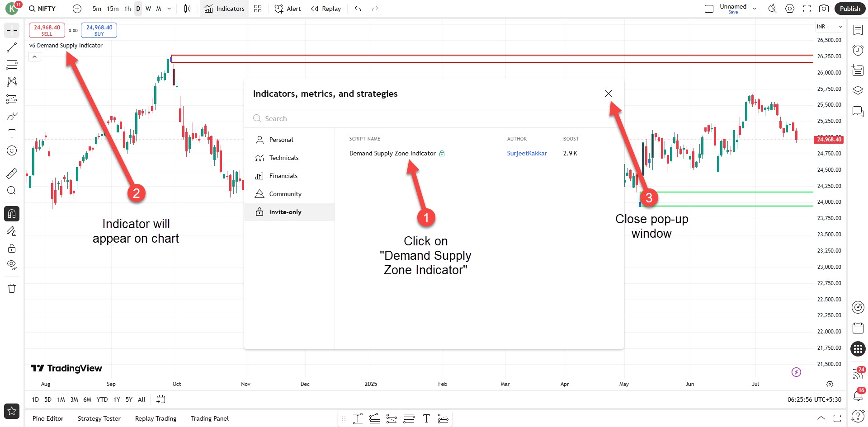Select the crosshair cursor tool
The height and width of the screenshot is (427, 868).
[x=12, y=30]
